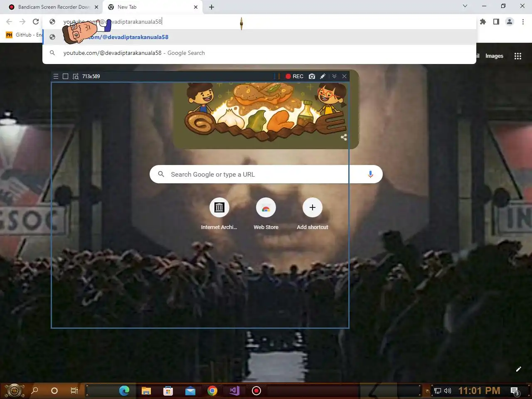The width and height of the screenshot is (532, 399).
Task: Open the Bandicam toolbar hamburger menu
Action: pos(56,76)
